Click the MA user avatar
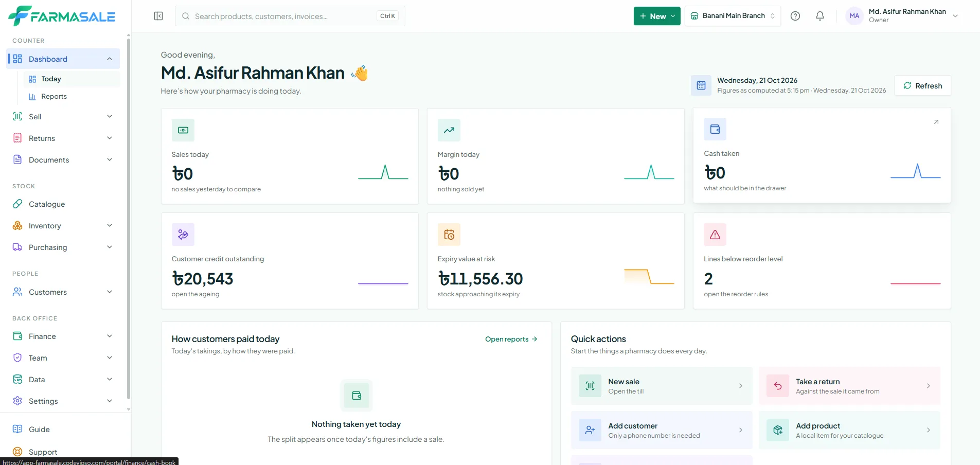Screen dimensions: 980x465 click(x=854, y=16)
